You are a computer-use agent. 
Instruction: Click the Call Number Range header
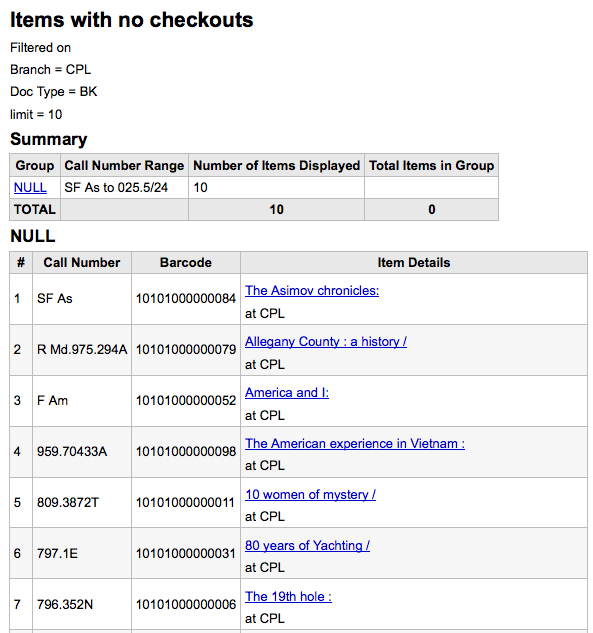click(124, 166)
